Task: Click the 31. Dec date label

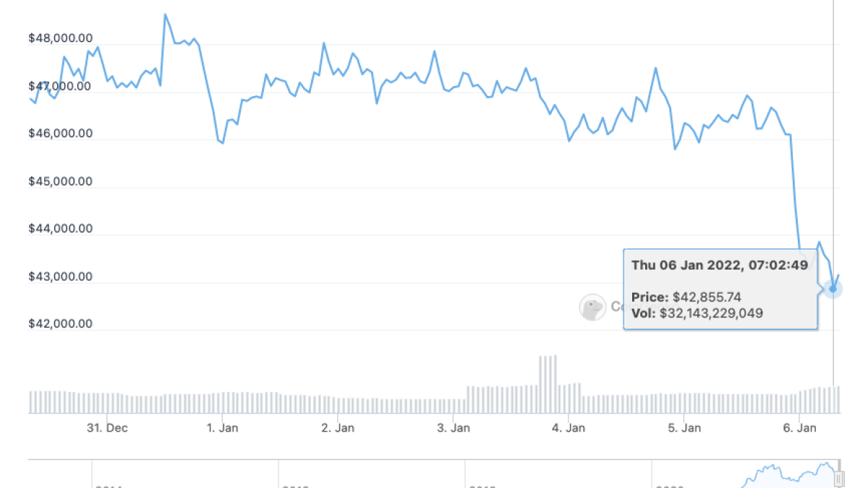Action: pyautogui.click(x=107, y=428)
